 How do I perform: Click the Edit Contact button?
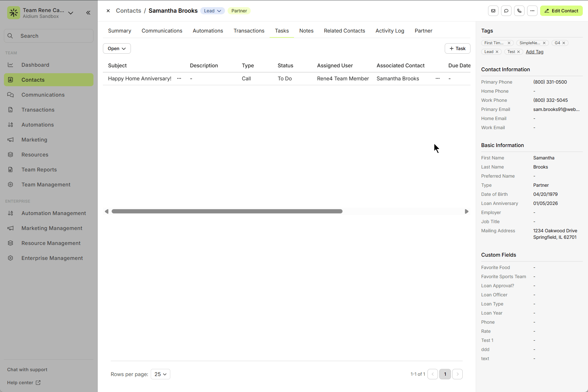coord(561,11)
